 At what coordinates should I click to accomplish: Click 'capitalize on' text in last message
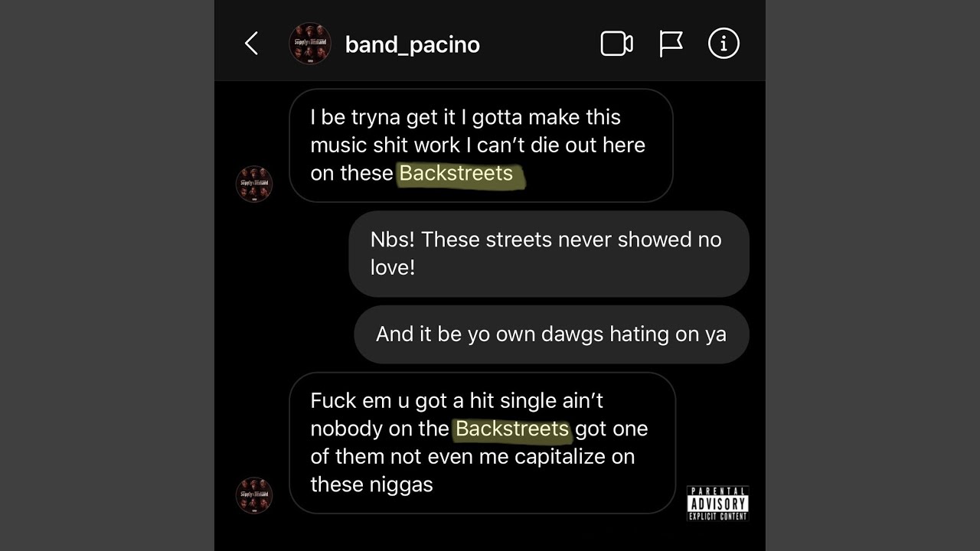click(575, 457)
